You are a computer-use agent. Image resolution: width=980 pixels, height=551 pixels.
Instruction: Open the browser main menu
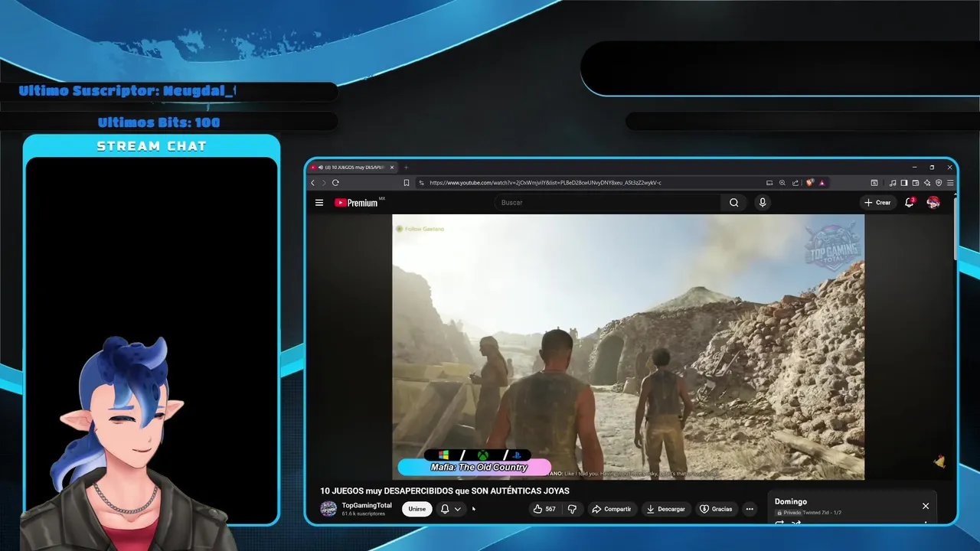[x=950, y=183]
